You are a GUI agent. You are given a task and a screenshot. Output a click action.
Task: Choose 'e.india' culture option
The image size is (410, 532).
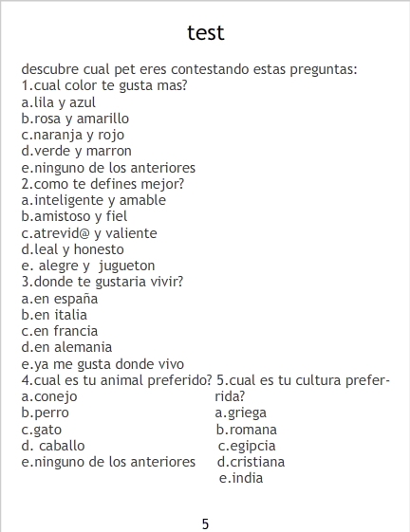[241, 478]
